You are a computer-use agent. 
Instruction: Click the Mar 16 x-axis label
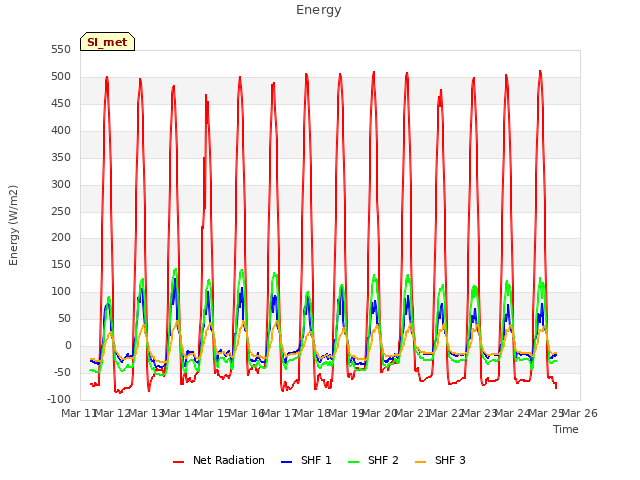[x=246, y=413]
